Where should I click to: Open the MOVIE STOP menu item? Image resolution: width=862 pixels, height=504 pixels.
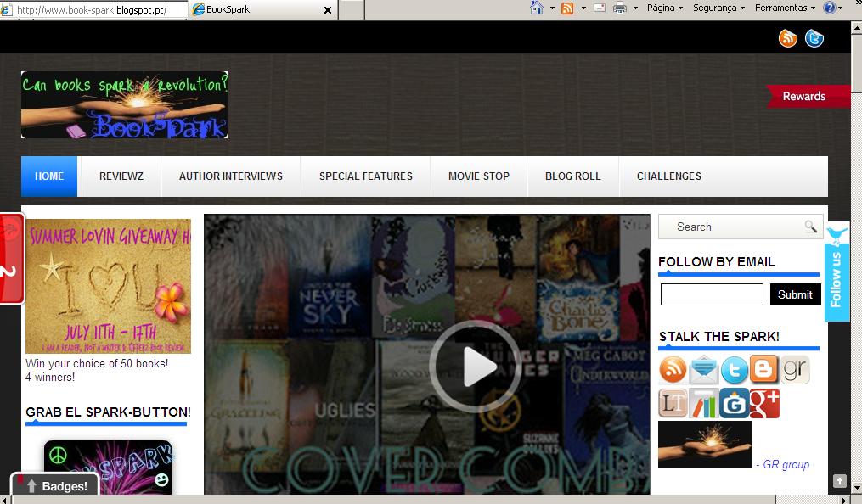click(479, 176)
